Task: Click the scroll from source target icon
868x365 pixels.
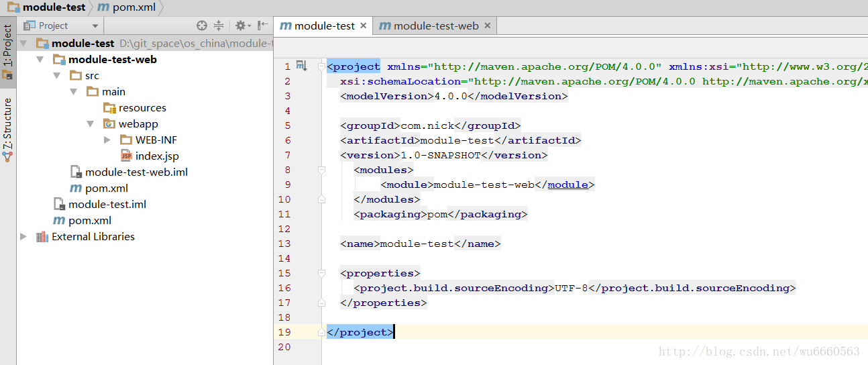Action: point(202,25)
